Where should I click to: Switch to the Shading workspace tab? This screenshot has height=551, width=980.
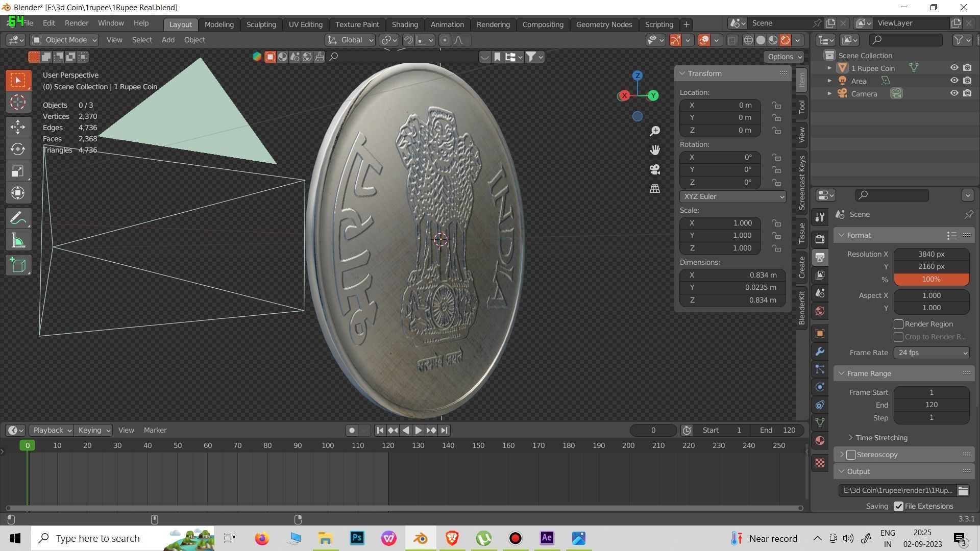(x=404, y=24)
